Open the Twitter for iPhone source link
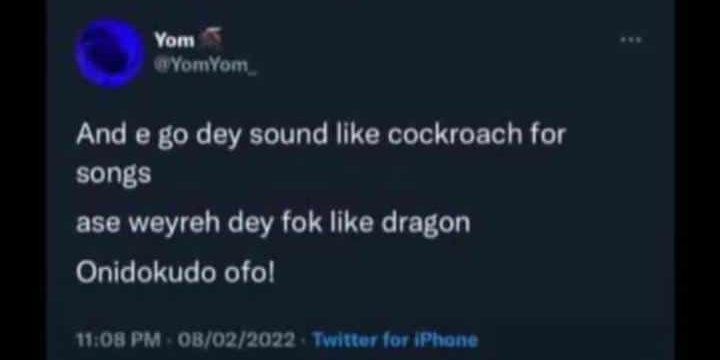This screenshot has width=720, height=360. tap(395, 340)
